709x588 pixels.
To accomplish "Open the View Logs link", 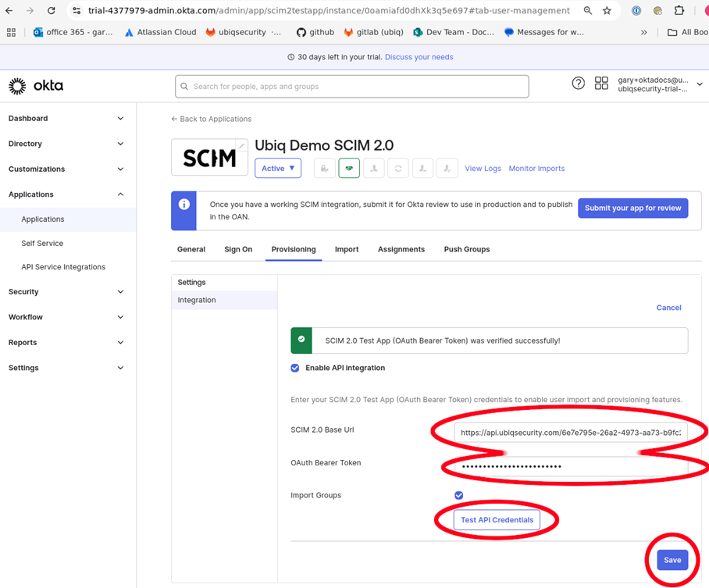I will [483, 168].
